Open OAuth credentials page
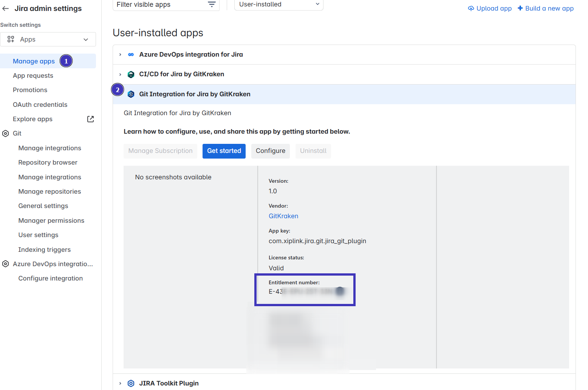Viewport: 588px width, 390px height. point(40,105)
